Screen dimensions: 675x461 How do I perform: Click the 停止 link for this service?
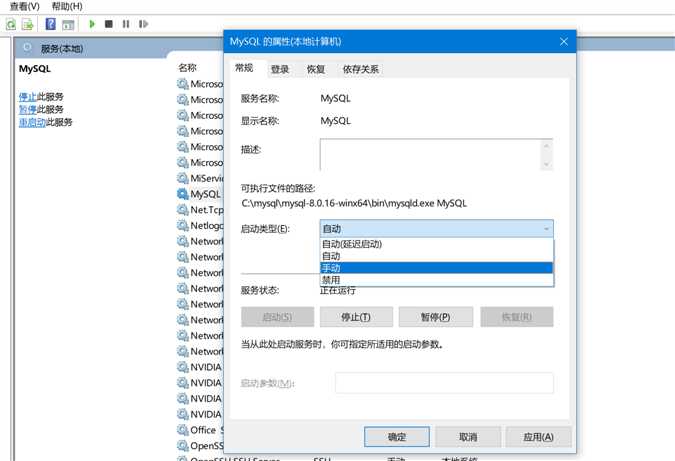coord(28,97)
